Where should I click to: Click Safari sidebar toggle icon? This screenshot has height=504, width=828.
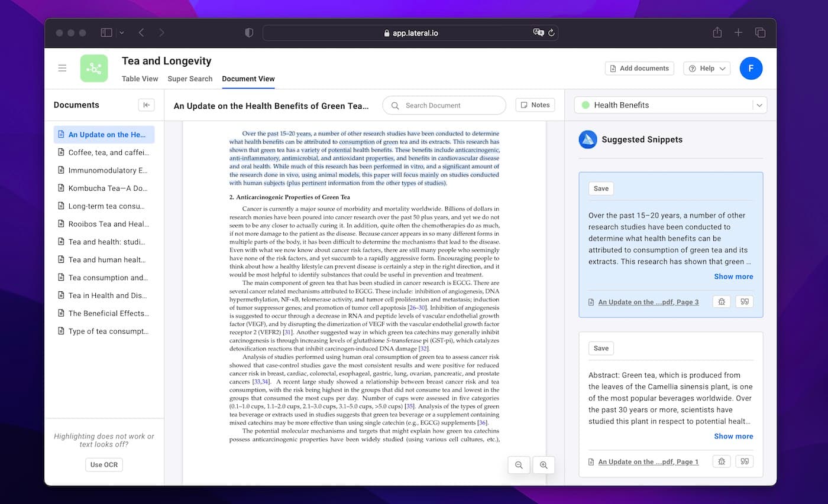(x=106, y=32)
